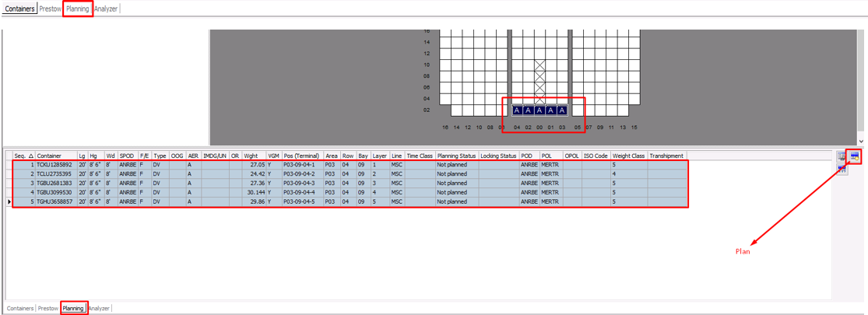Image resolution: width=868 pixels, height=315 pixels.
Task: Click weight value 30.144
Action: (254, 192)
